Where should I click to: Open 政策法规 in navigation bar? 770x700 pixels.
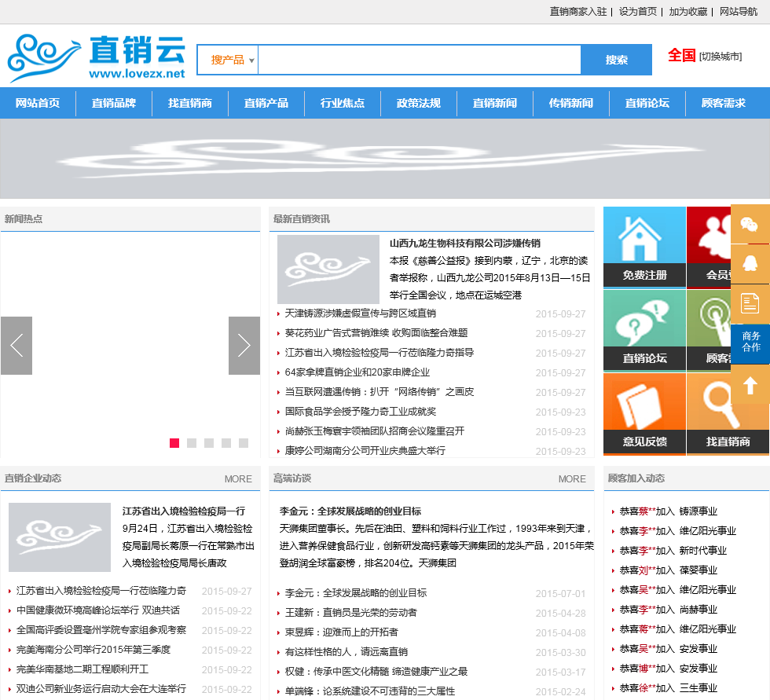(x=418, y=103)
